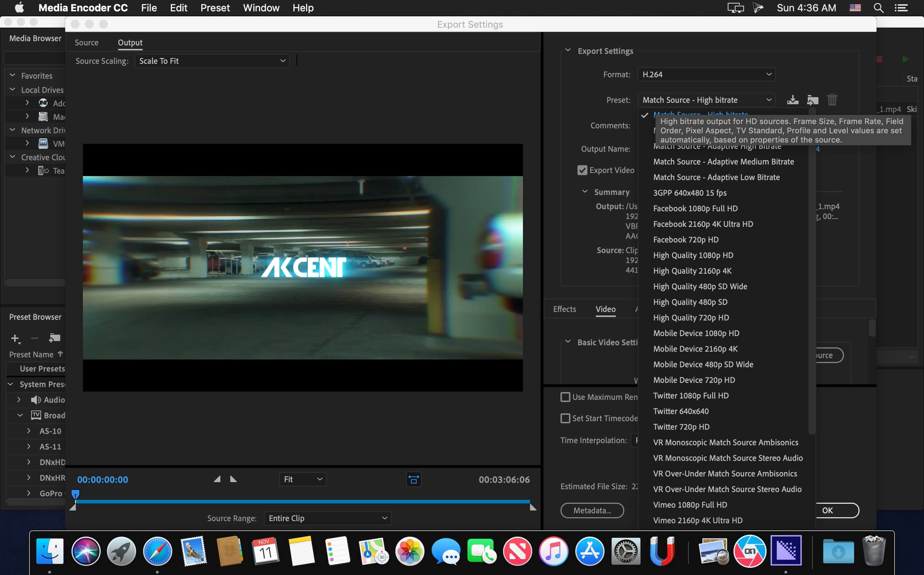Click the current timecode 00:00:00:00 field
924x575 pixels.
[x=103, y=480]
